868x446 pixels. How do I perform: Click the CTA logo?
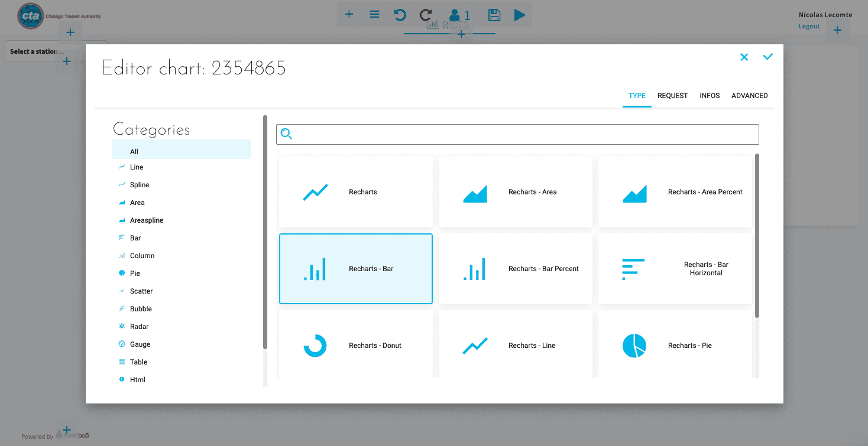(59, 17)
